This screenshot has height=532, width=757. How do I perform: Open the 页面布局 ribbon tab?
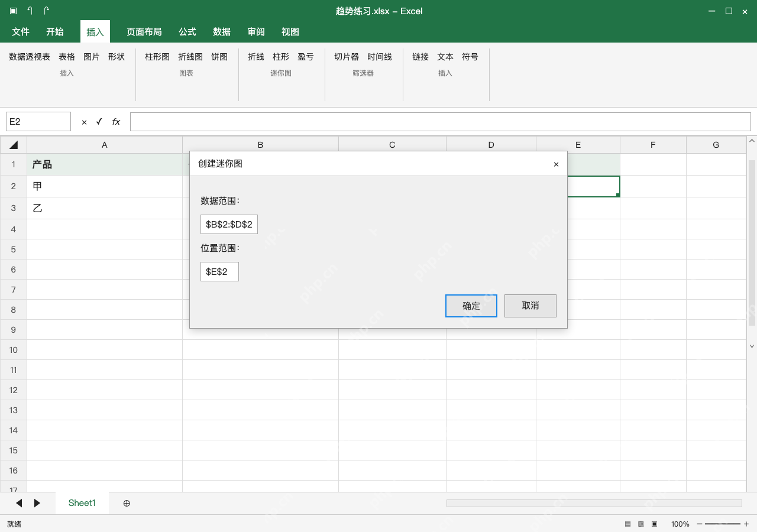(x=144, y=32)
